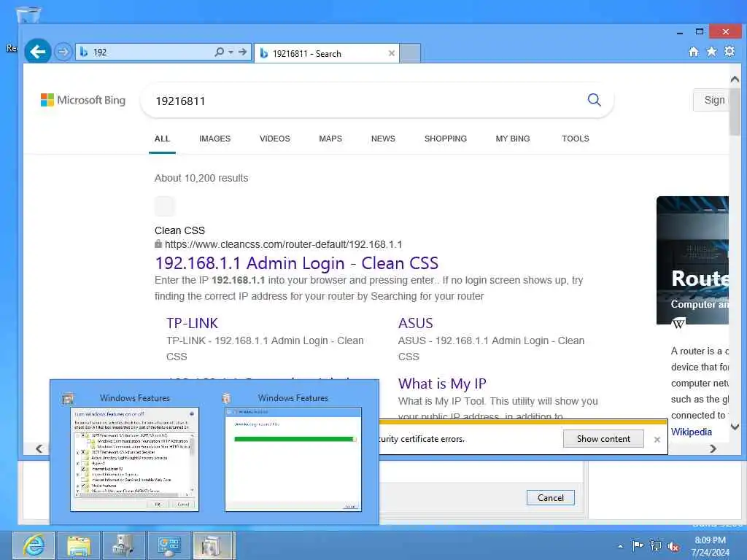The width and height of the screenshot is (747, 560).
Task: Click the Microsoft Bing logo
Action: (x=83, y=100)
